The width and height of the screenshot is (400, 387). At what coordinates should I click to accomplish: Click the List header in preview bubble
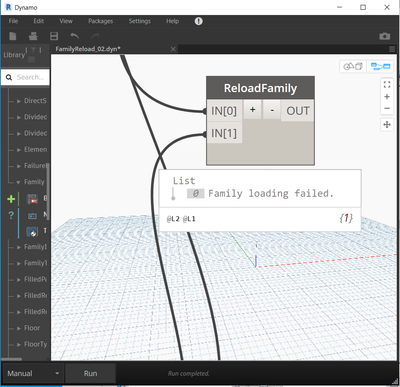click(x=184, y=181)
